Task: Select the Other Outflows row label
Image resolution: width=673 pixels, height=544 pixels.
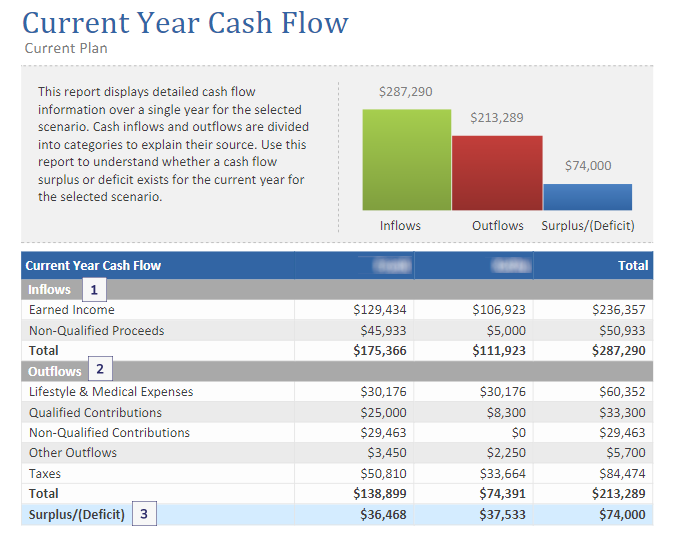Action: pyautogui.click(x=73, y=453)
